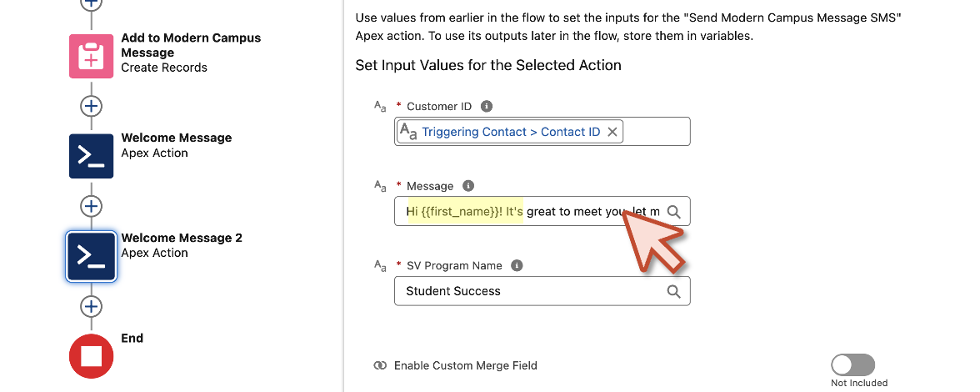Open the SV Program Name search lookup
The height and width of the screenshot is (392, 980).
point(673,291)
